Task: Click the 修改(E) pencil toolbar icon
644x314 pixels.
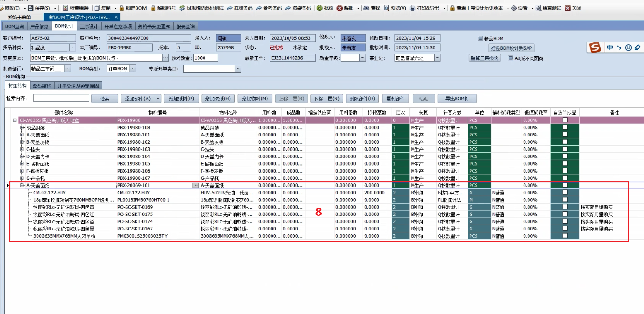Action: tap(2, 8)
